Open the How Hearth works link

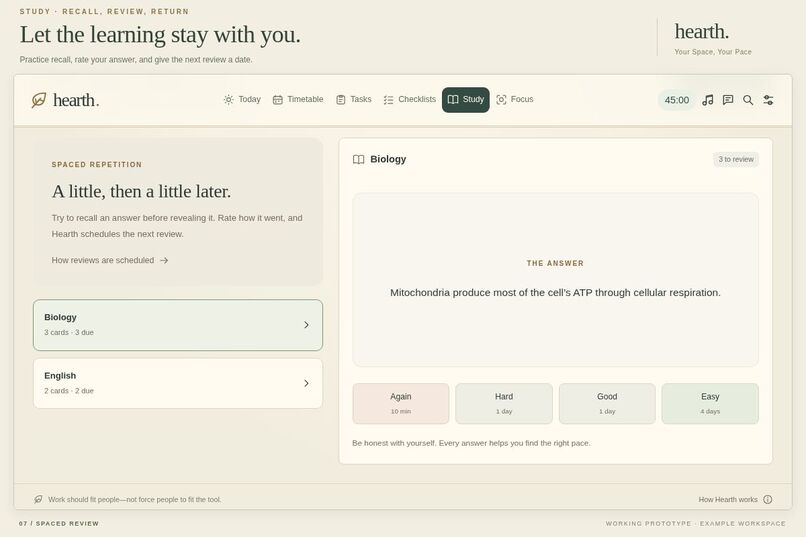tap(735, 499)
